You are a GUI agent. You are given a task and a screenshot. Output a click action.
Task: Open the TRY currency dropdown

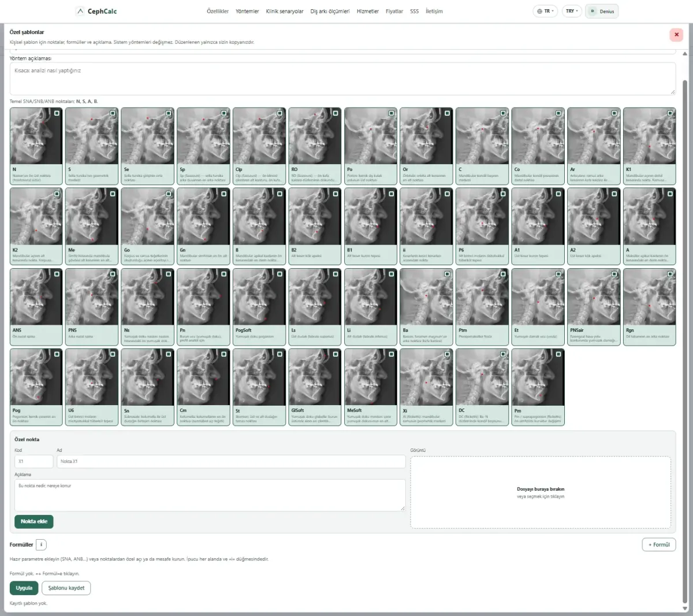click(x=572, y=11)
